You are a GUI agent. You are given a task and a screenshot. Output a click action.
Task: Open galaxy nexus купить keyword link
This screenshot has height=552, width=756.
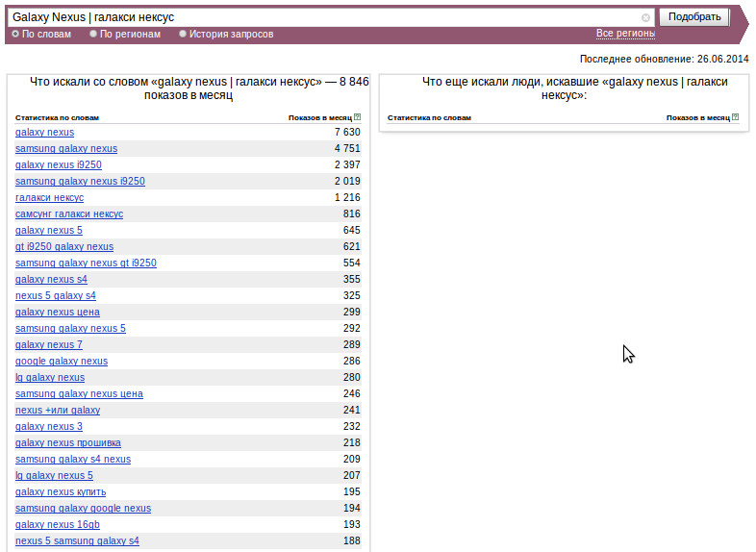point(61,492)
